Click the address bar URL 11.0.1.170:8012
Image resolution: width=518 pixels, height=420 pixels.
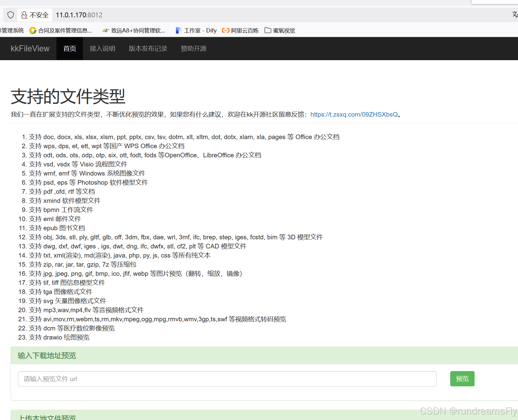[79, 15]
